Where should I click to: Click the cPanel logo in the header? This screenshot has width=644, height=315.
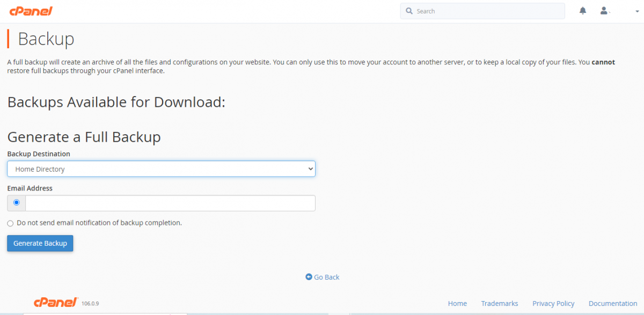click(31, 11)
